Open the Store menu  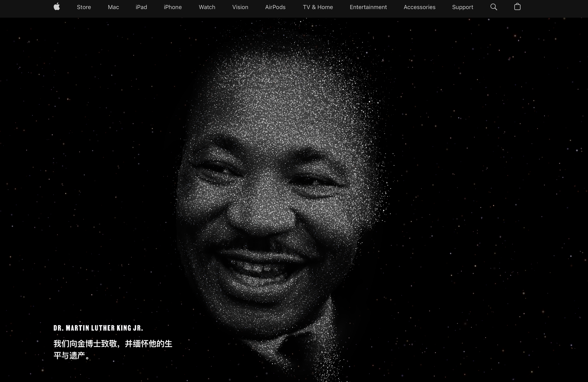pyautogui.click(x=84, y=7)
